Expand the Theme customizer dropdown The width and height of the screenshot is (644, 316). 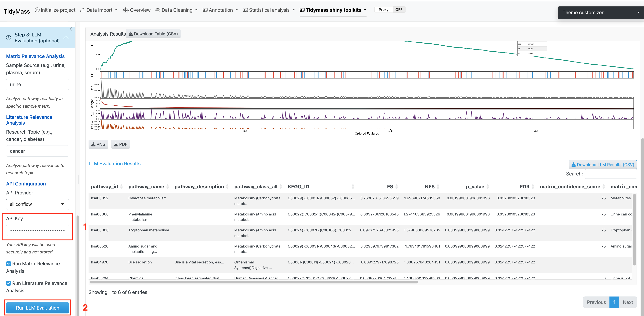click(600, 13)
